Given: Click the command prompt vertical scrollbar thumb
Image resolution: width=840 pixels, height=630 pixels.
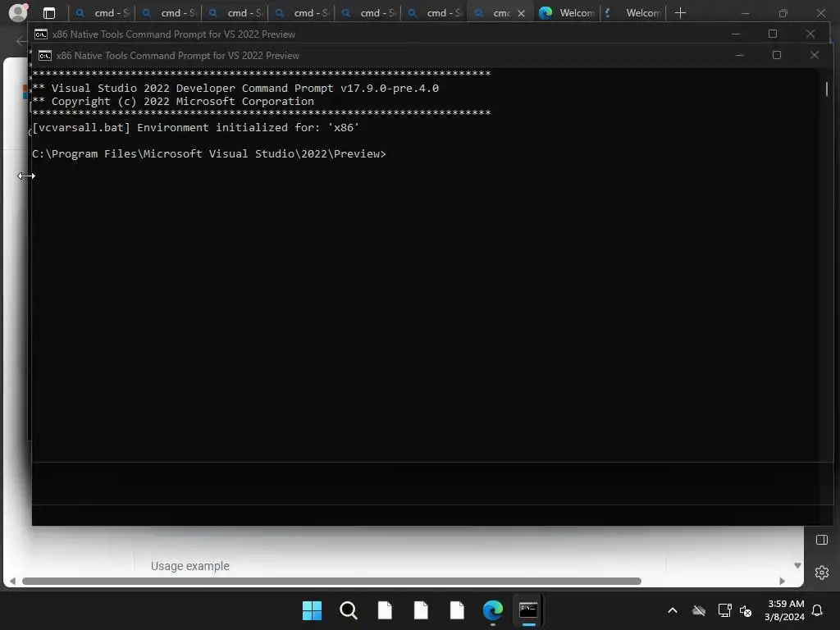Looking at the screenshot, I should click(x=827, y=89).
